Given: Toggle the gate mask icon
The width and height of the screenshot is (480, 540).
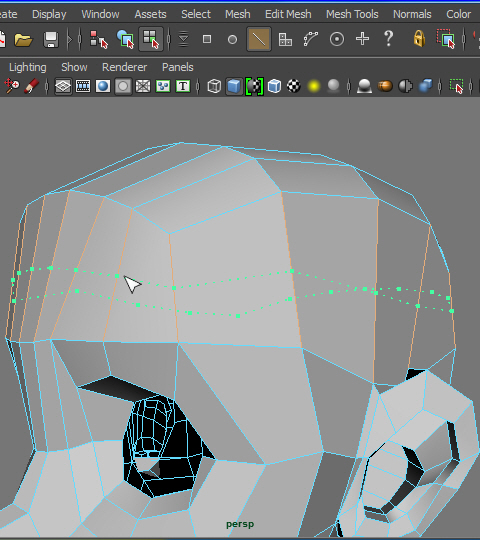Looking at the screenshot, I should (123, 86).
